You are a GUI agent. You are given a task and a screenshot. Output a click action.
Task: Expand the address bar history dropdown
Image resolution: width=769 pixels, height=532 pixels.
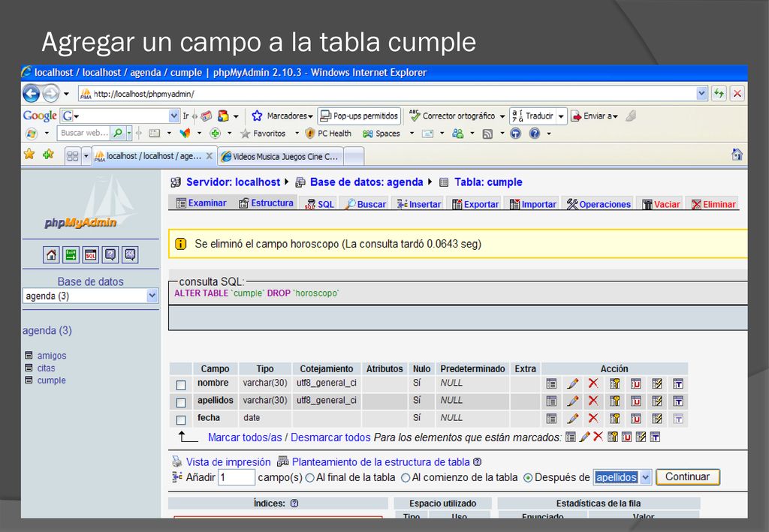point(702,93)
